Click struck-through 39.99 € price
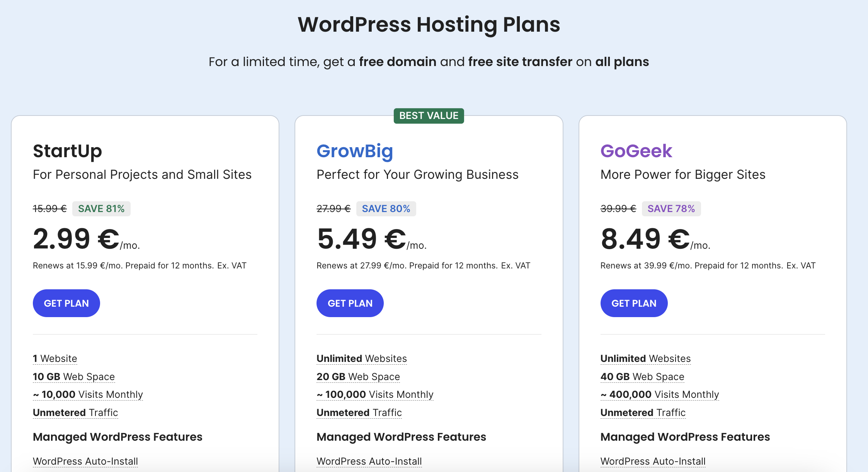Image resolution: width=868 pixels, height=472 pixels. point(618,209)
